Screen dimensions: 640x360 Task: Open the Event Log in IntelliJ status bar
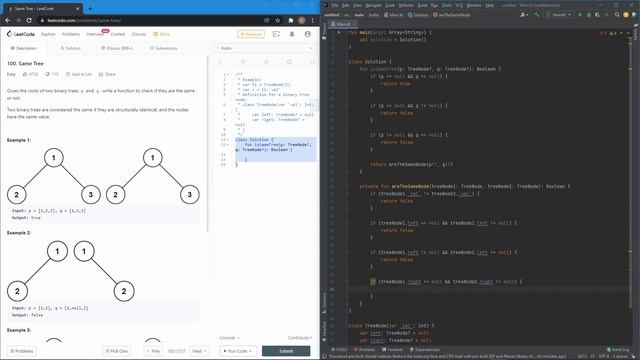[x=618, y=349]
